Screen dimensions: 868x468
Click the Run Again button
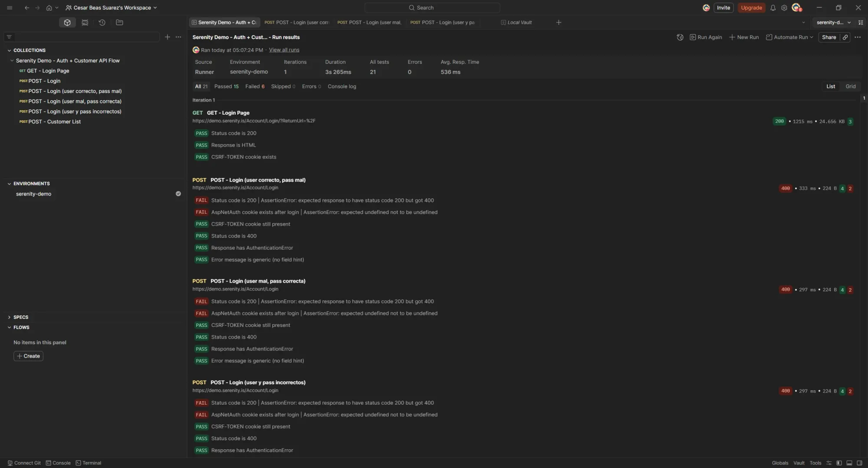pyautogui.click(x=706, y=37)
